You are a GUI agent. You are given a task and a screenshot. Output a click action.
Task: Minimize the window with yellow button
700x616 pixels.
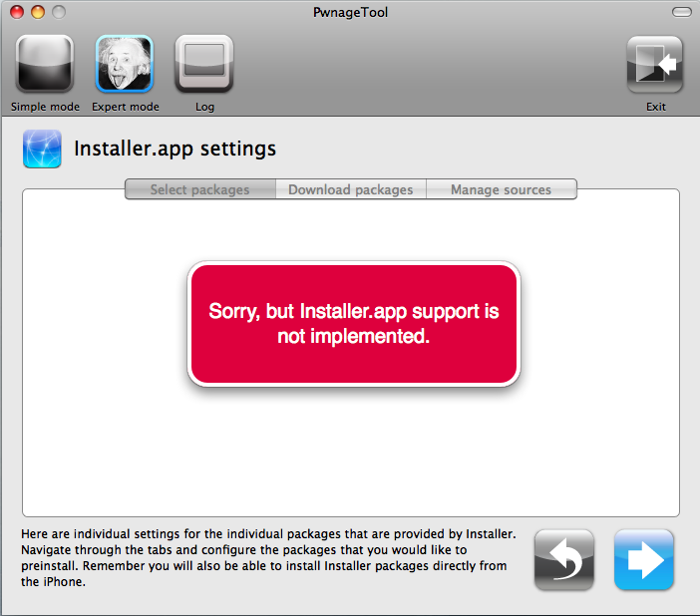38,12
